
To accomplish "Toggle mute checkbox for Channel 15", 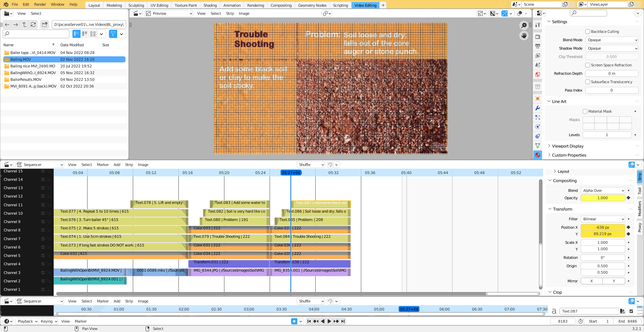I will (43, 171).
